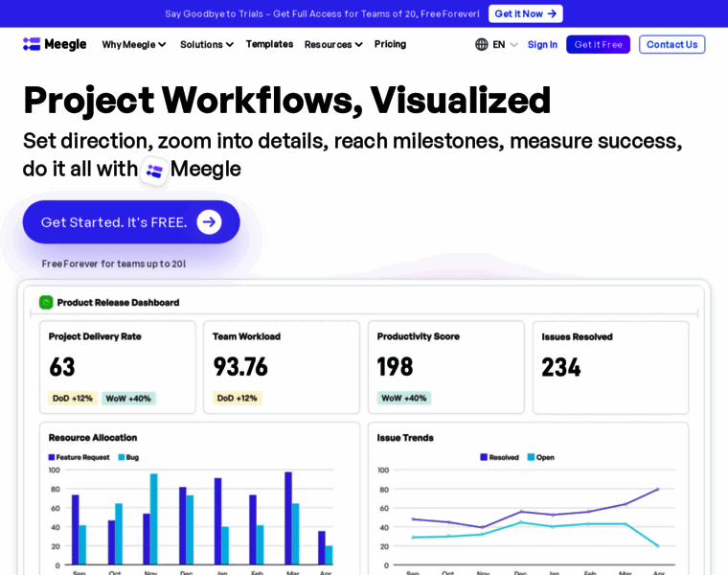Click Resolved legend swatch in Issue Trends
The image size is (728, 575).
pyautogui.click(x=484, y=457)
